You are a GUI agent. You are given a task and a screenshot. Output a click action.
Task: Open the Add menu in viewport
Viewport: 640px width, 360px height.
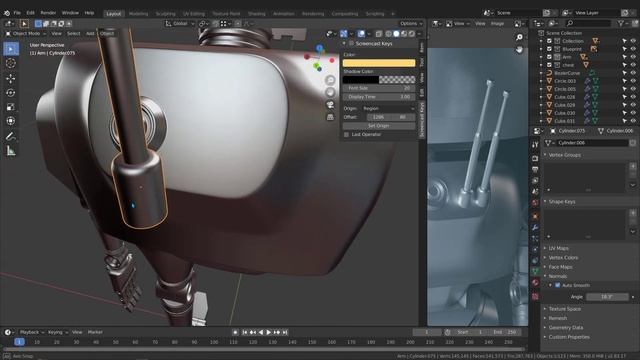coord(90,33)
